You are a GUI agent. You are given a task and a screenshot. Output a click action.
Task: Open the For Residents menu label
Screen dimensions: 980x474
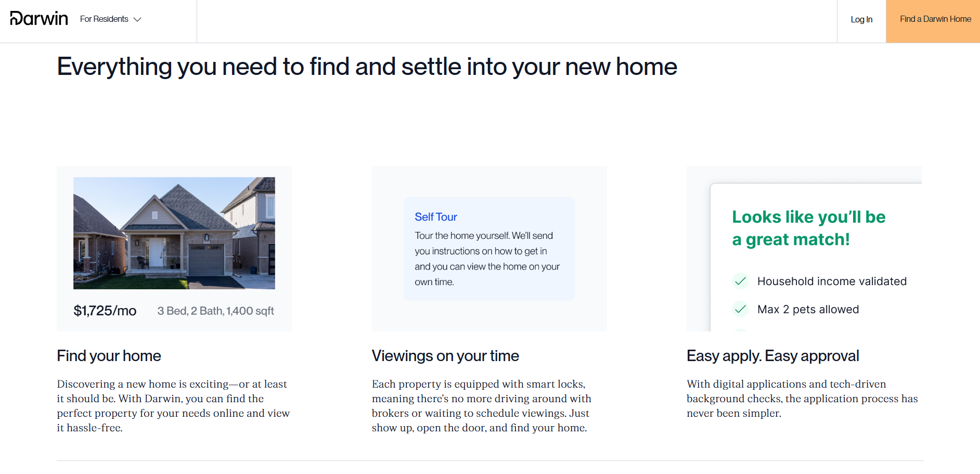(x=104, y=19)
